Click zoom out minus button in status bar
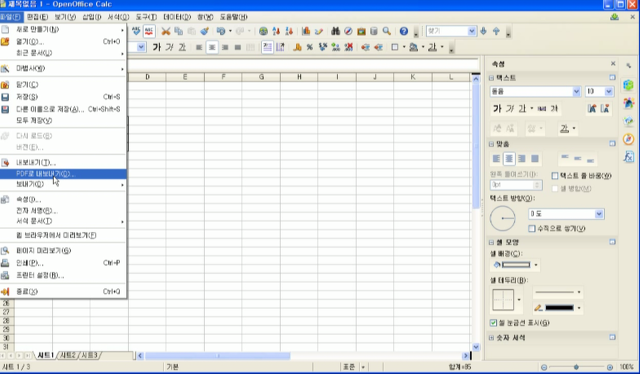640x374 pixels. pyautogui.click(x=544, y=367)
